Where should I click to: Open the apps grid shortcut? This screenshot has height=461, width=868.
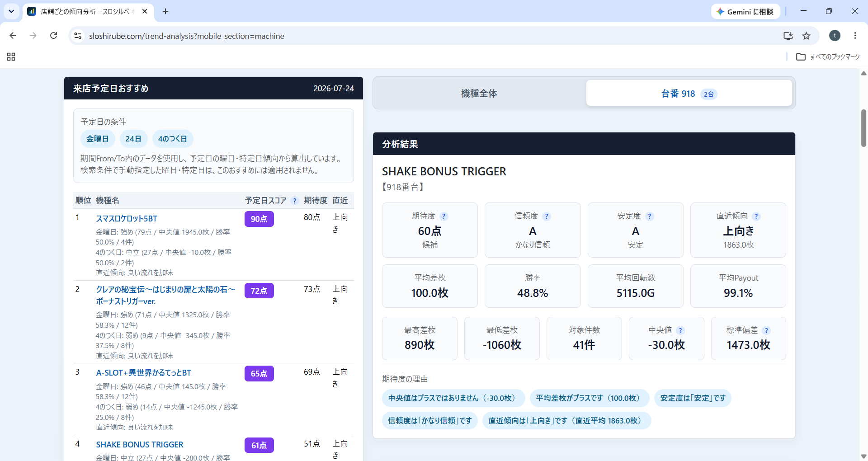coord(11,56)
